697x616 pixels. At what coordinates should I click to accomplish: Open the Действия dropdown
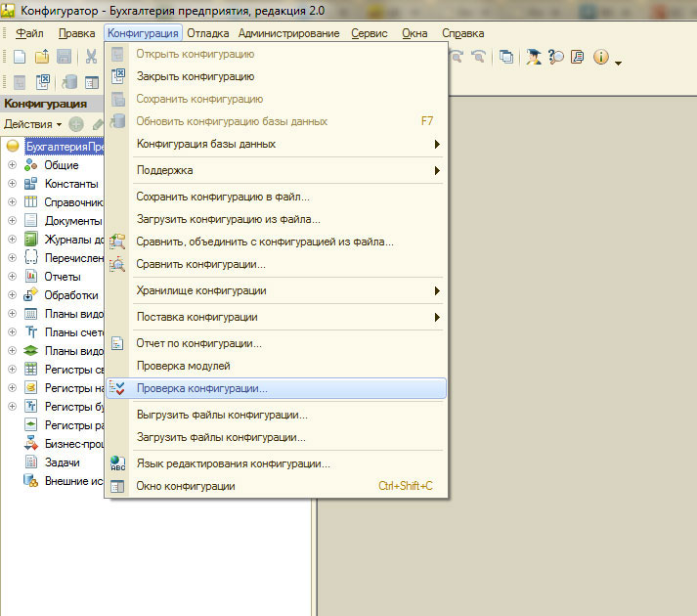(32, 124)
